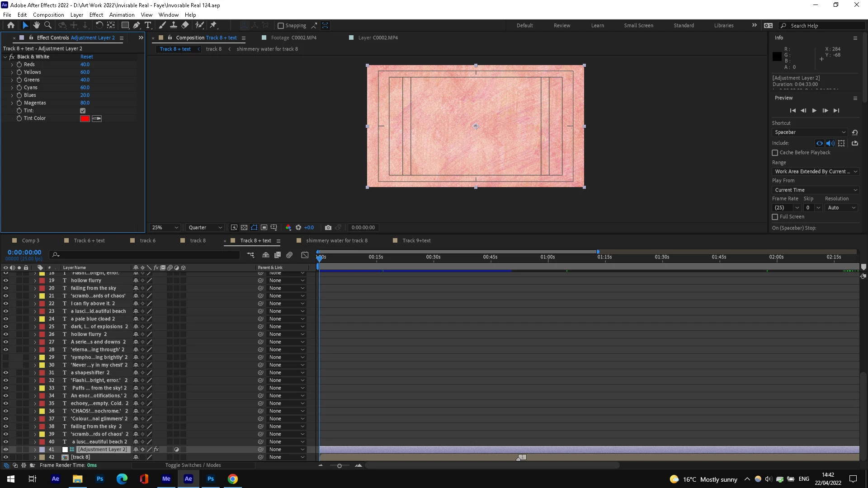Hide the 'hollow flurry' layer 19 eye
Viewport: 868px width, 488px height.
pyautogui.click(x=6, y=281)
